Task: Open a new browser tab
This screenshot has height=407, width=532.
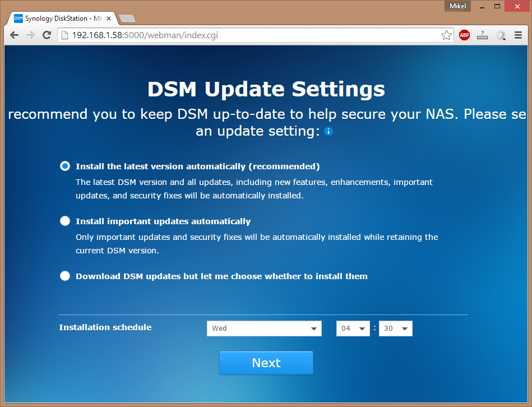Action: click(x=128, y=18)
